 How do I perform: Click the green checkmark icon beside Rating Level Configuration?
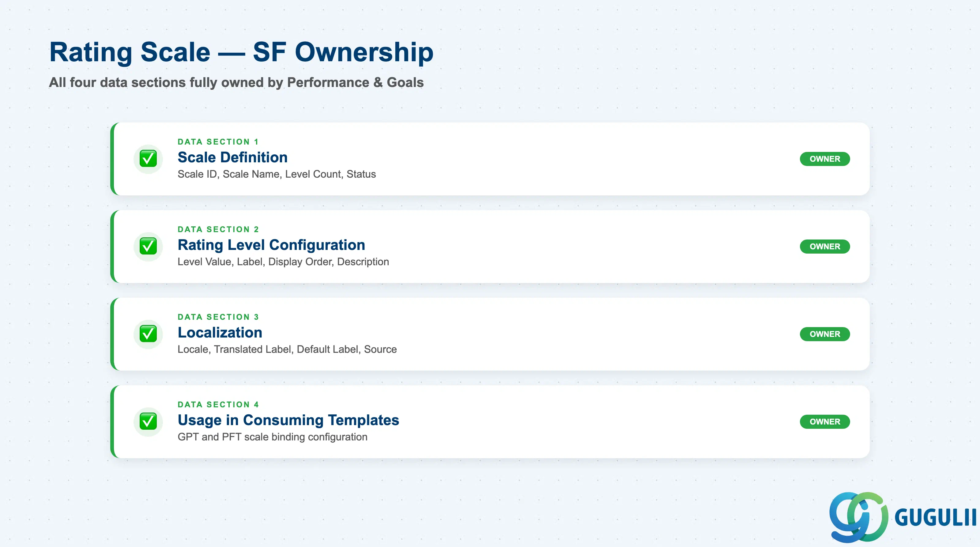148,247
